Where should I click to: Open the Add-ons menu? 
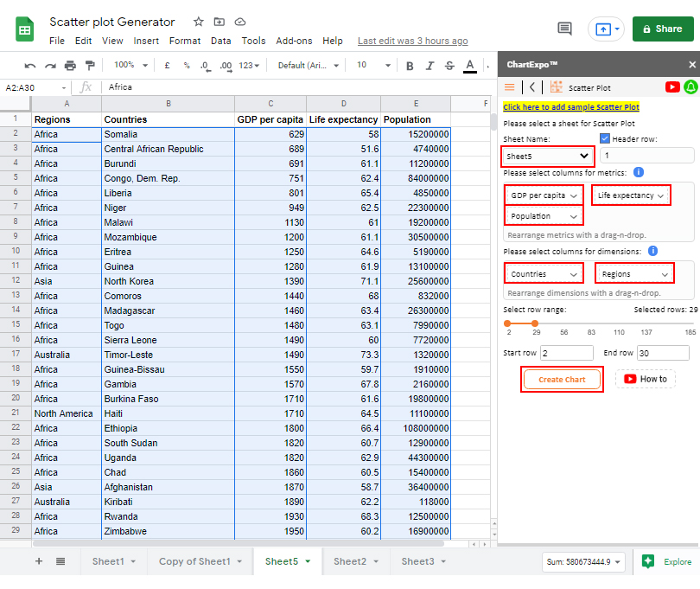pos(294,41)
